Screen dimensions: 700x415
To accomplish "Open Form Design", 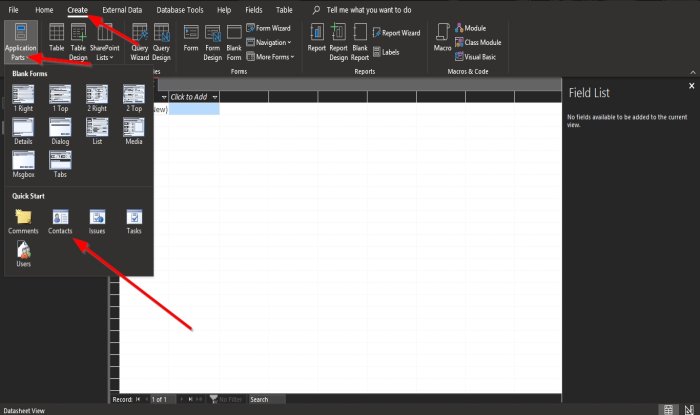I will click(212, 42).
